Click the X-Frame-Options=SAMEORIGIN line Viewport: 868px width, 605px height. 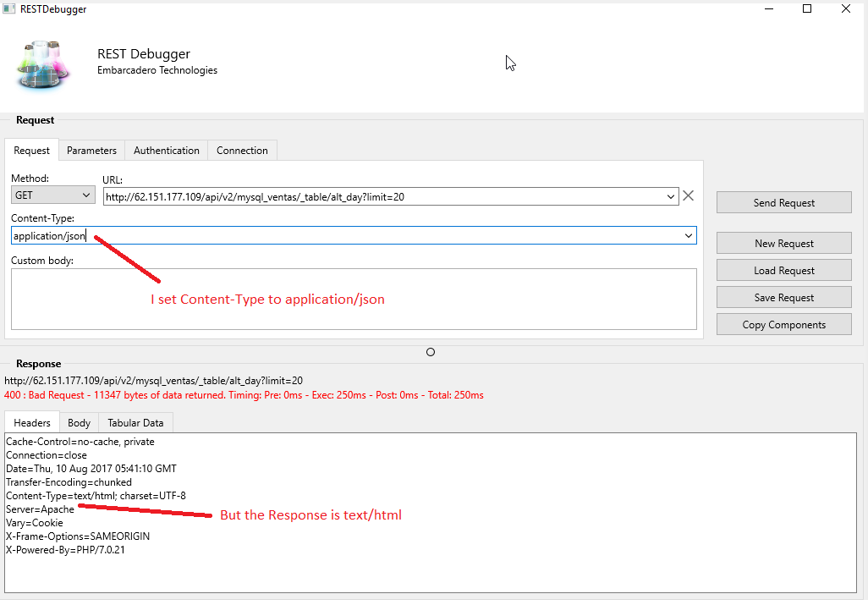[x=78, y=536]
